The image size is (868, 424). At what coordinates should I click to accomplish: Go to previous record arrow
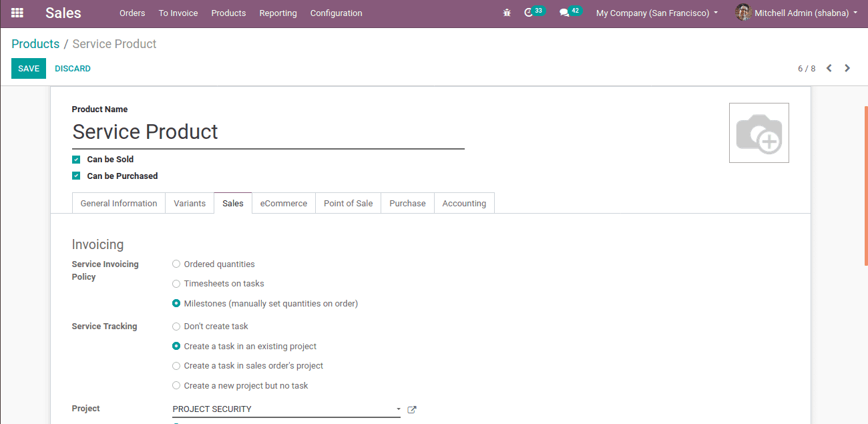(829, 68)
